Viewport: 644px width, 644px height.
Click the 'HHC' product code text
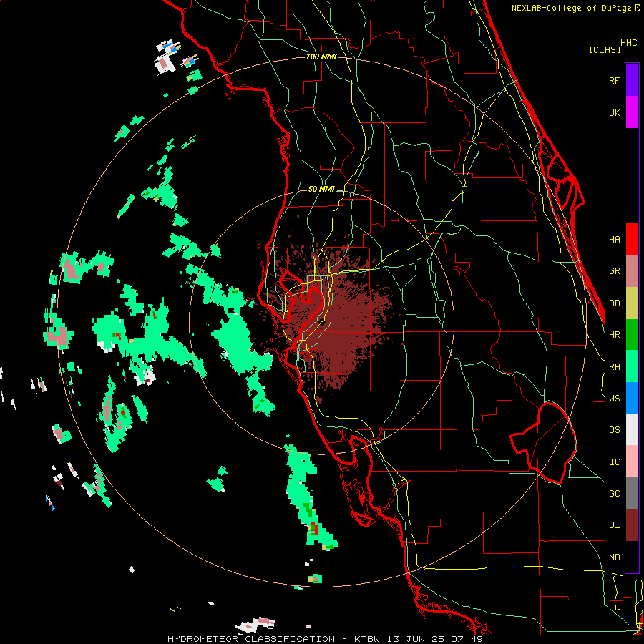click(x=628, y=42)
